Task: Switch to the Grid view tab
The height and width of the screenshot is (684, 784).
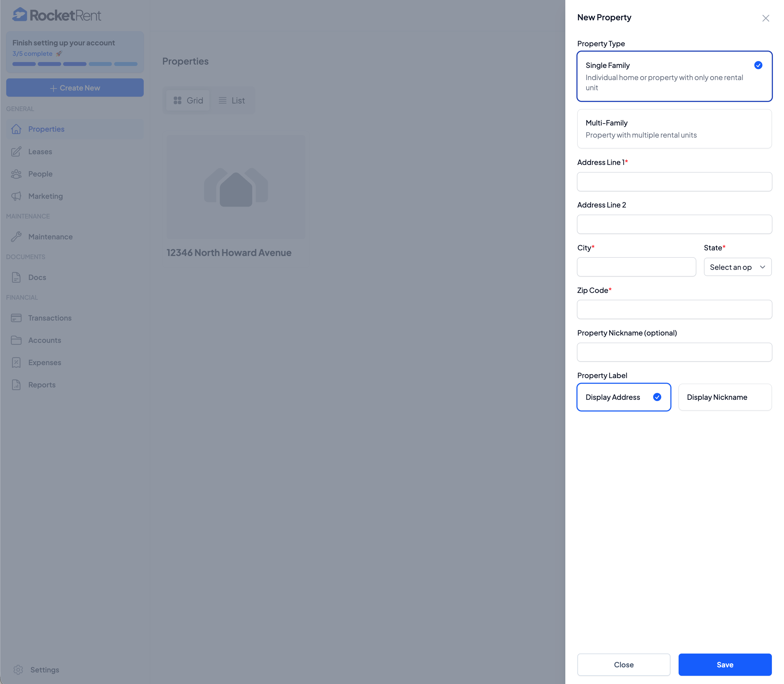Action: [188, 100]
